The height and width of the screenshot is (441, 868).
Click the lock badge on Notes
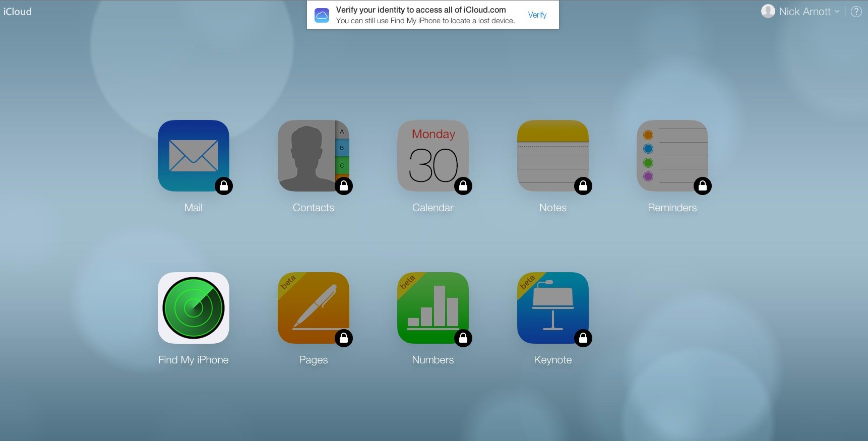pos(583,186)
